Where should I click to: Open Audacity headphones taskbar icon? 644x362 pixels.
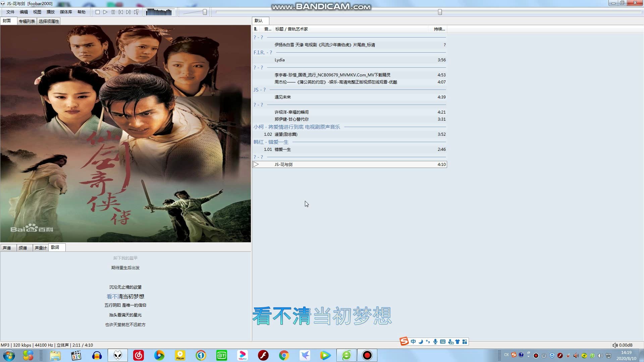tap(97, 355)
